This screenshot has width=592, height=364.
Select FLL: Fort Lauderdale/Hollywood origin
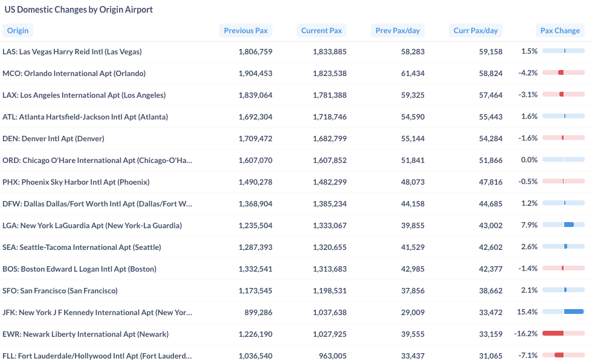click(x=97, y=356)
